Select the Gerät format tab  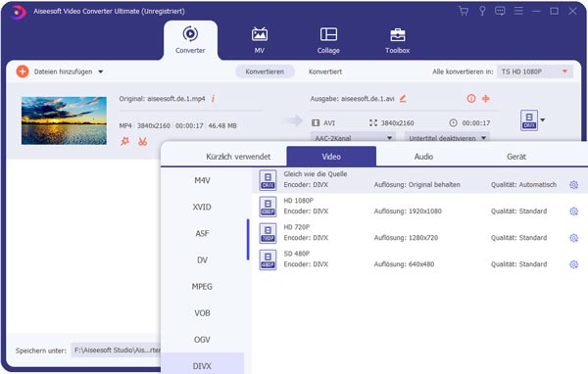[516, 157]
